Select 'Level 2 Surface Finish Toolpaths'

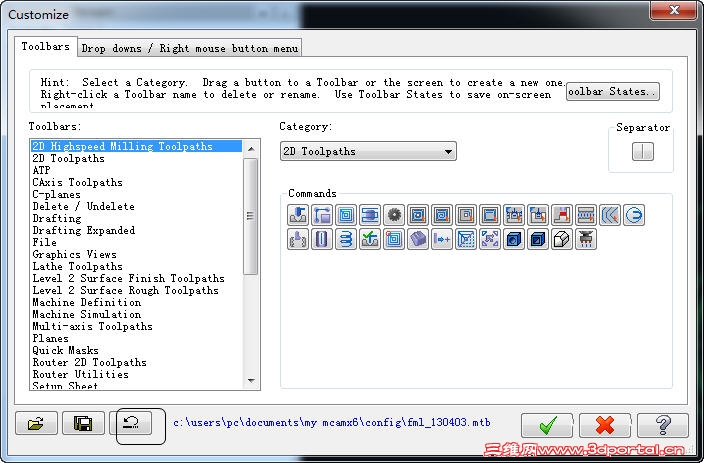click(x=137, y=278)
